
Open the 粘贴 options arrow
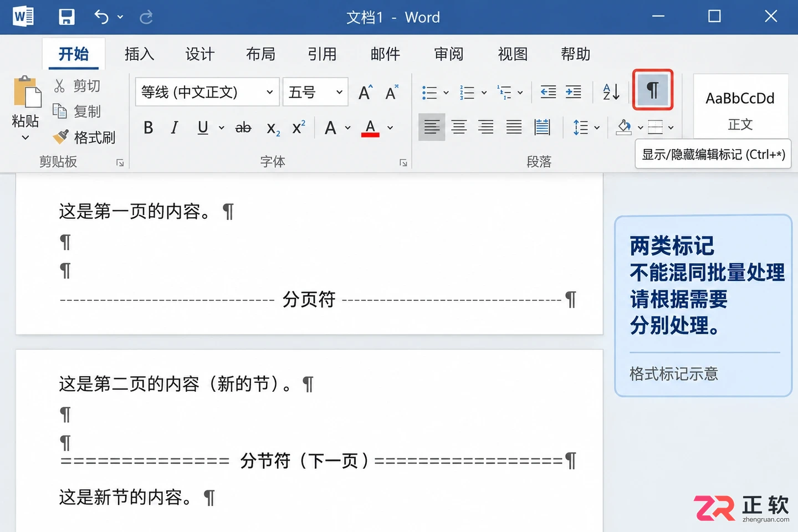(25, 137)
